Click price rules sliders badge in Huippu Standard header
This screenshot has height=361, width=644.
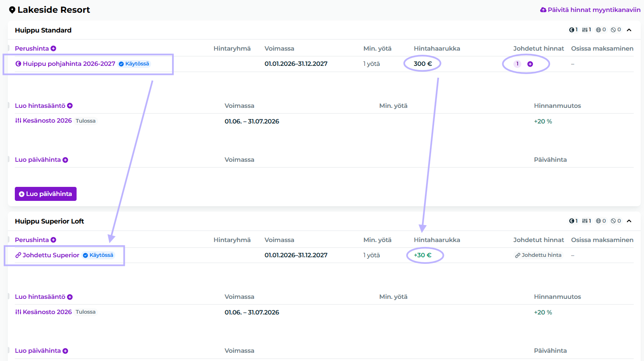pos(586,30)
